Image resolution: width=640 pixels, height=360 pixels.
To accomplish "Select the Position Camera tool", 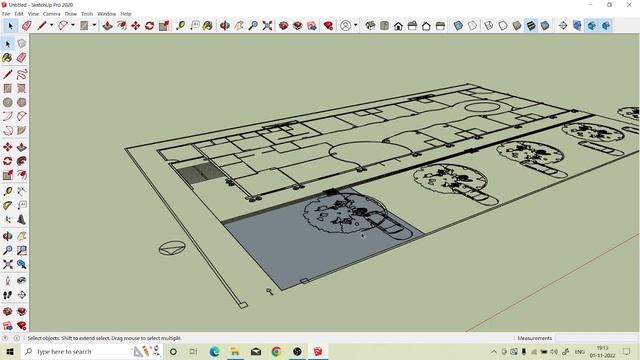I will click(x=8, y=280).
